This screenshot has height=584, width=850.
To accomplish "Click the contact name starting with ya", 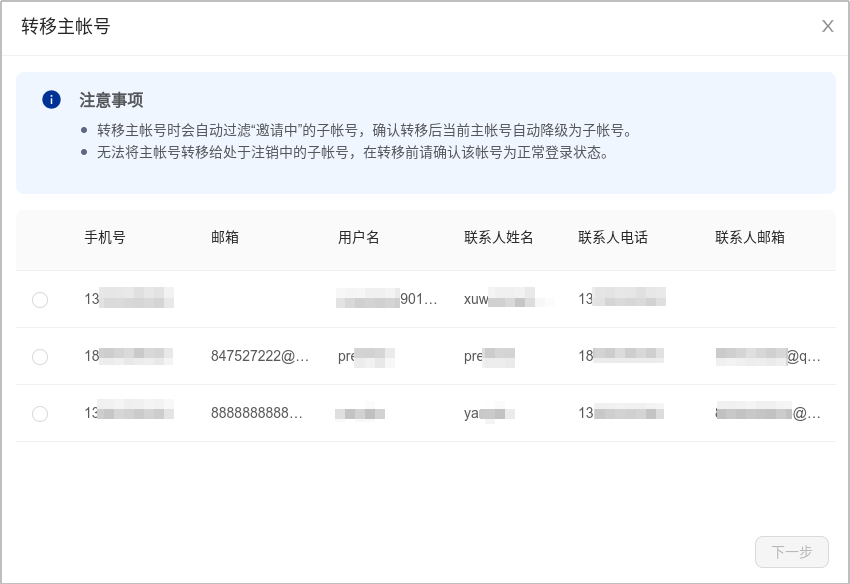I will coord(489,413).
